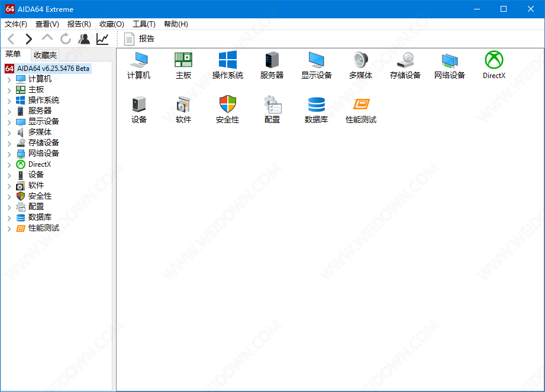545x392 pixels.
Task: Open the 收藏(O) menu
Action: pos(112,24)
